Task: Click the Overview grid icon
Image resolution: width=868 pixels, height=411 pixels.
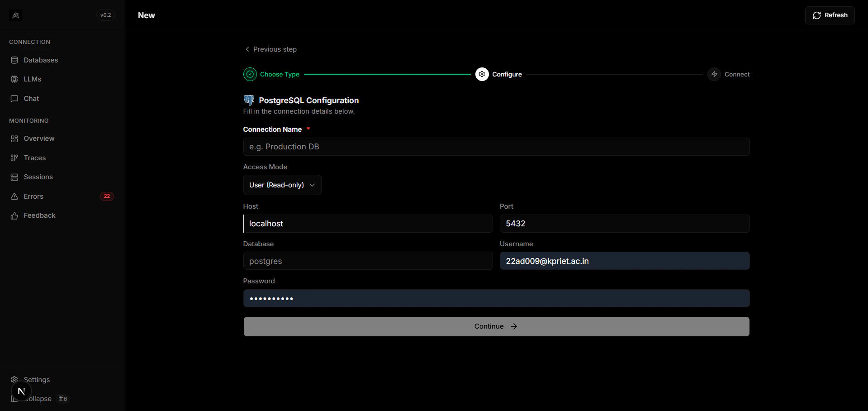Action: 14,139
